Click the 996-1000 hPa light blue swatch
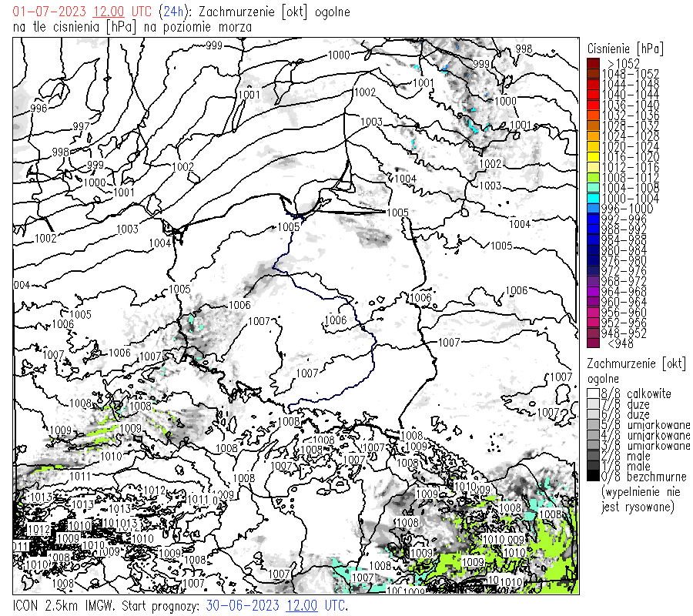Image resolution: width=693 pixels, height=616 pixels. (x=593, y=209)
